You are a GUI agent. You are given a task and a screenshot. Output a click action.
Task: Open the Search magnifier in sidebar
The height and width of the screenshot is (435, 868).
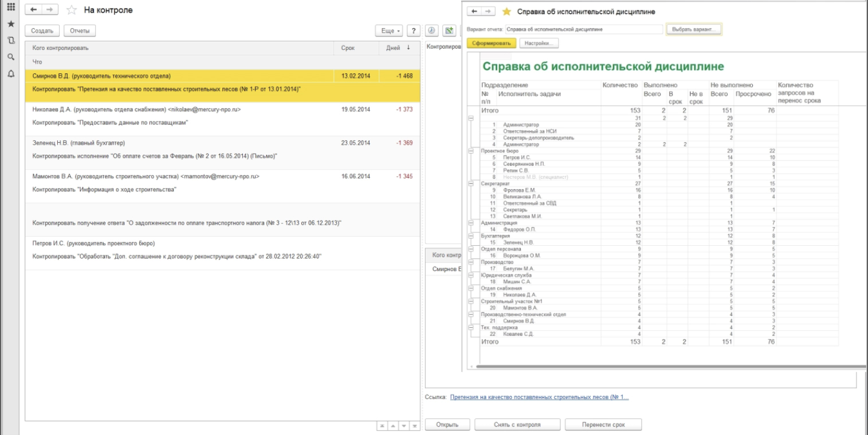coord(10,57)
